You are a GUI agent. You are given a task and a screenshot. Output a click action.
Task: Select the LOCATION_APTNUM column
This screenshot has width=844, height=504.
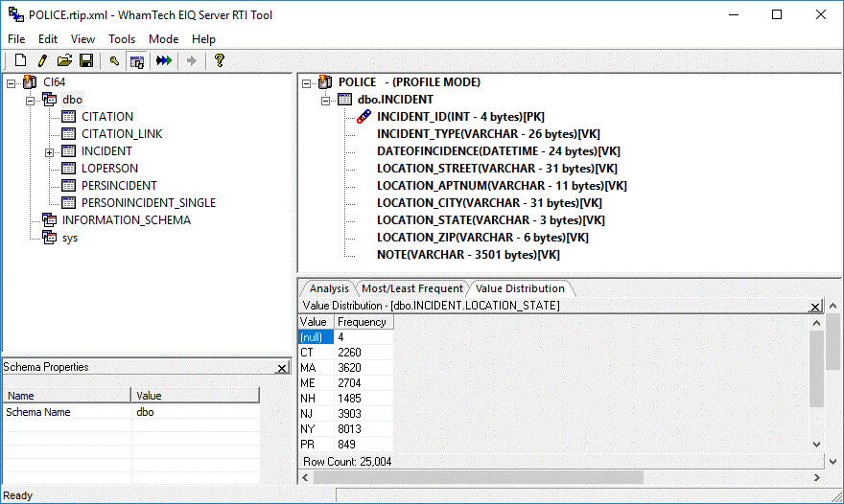(x=502, y=186)
